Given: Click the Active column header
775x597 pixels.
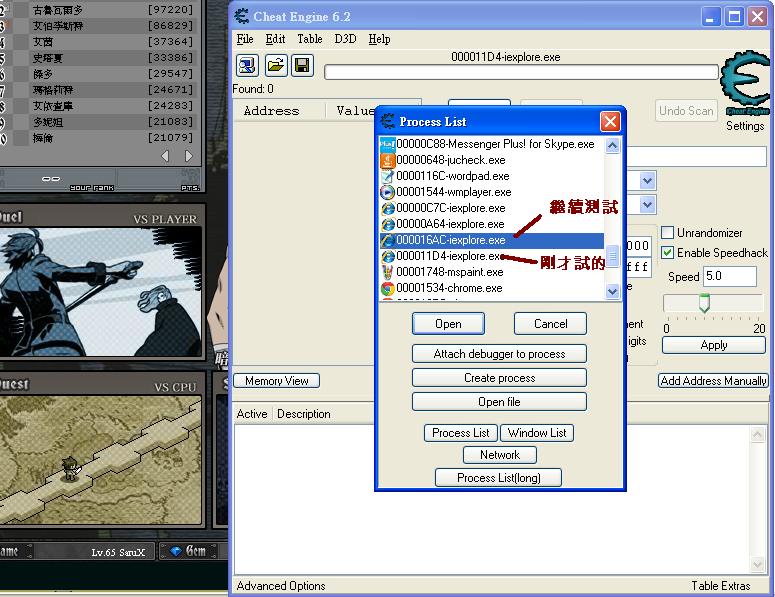Looking at the screenshot, I should pos(252,414).
